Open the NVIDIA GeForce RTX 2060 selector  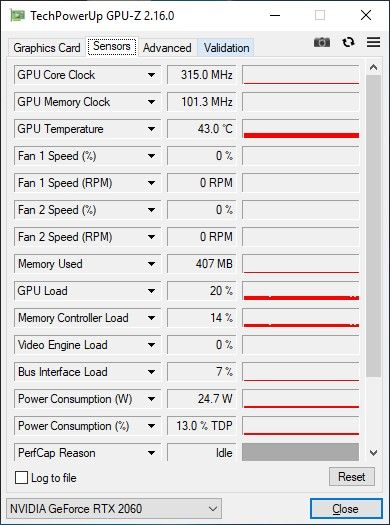tap(114, 509)
